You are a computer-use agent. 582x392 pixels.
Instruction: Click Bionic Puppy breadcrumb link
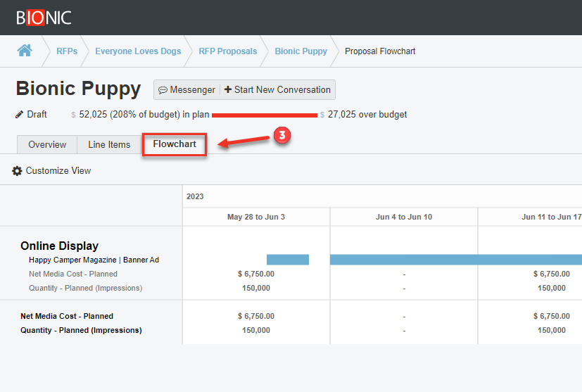(x=301, y=51)
